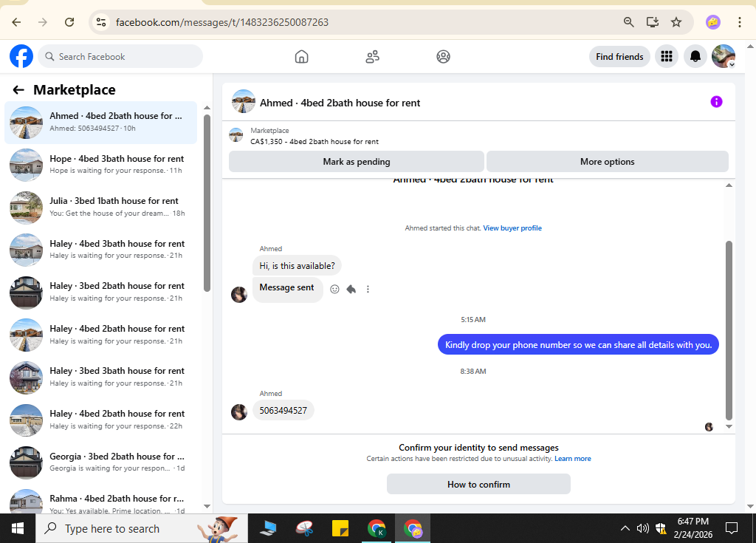756x543 pixels.
Task: Open the Windows Start menu
Action: point(18,528)
